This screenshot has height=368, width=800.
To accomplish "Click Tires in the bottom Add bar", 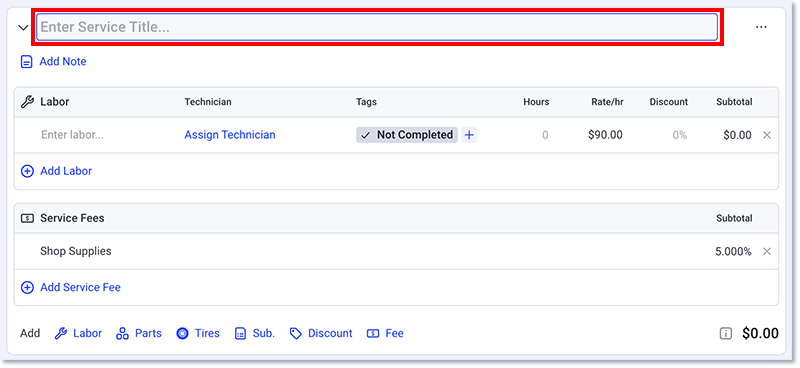I will [x=207, y=333].
